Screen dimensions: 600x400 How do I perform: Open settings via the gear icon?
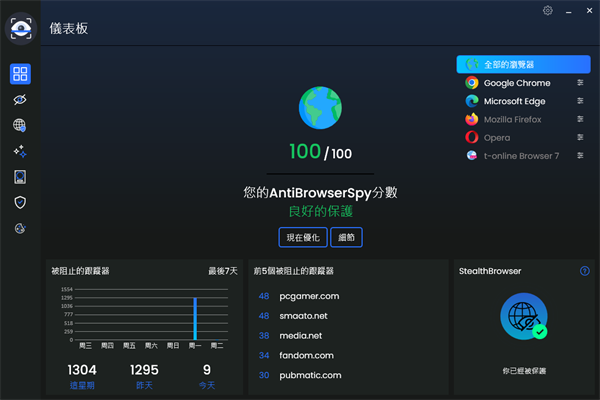547,10
